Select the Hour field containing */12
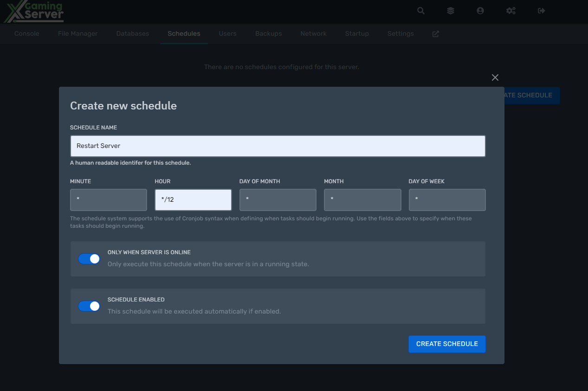Screen dimensions: 588x391 [193, 200]
